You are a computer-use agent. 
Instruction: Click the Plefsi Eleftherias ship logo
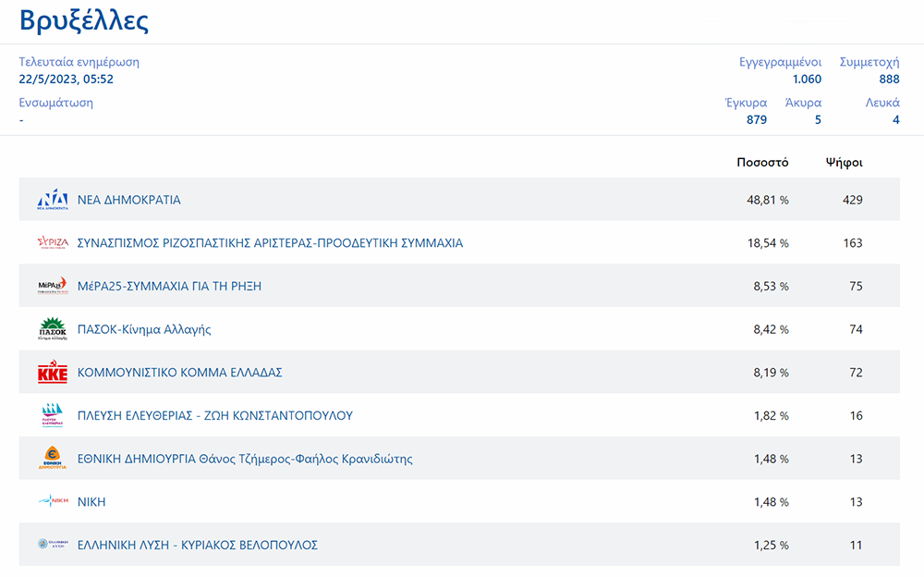(x=53, y=415)
